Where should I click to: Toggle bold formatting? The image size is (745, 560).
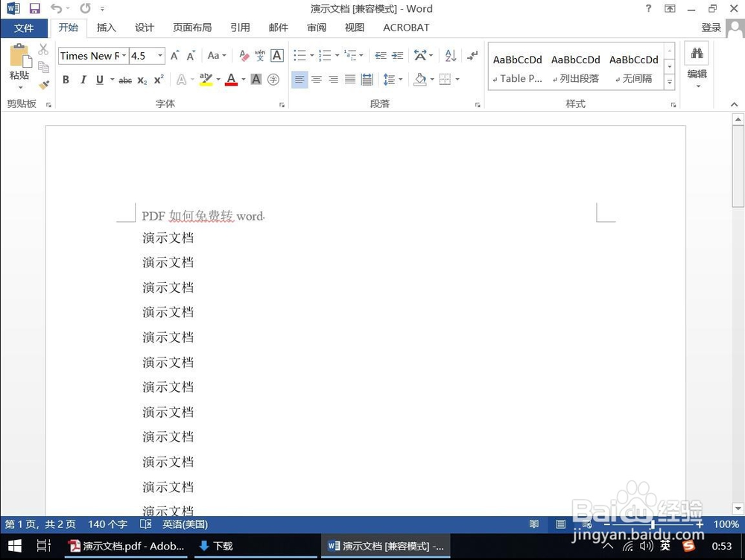(66, 80)
